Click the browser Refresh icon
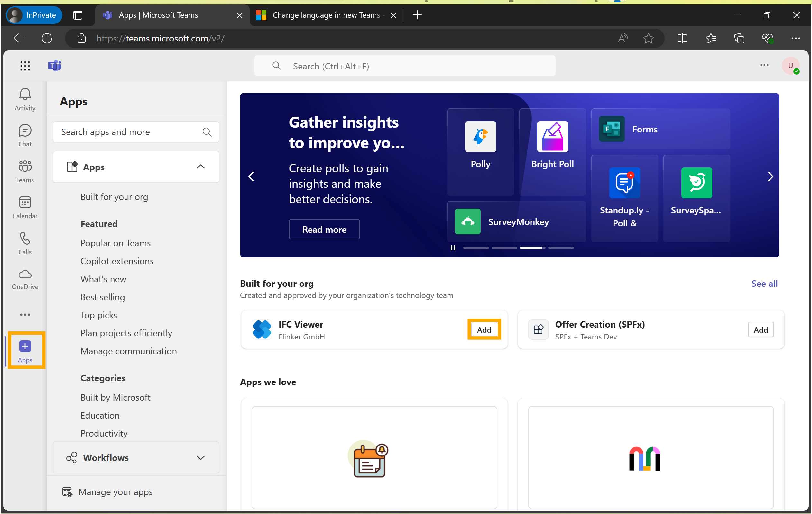The image size is (812, 514). click(x=47, y=38)
